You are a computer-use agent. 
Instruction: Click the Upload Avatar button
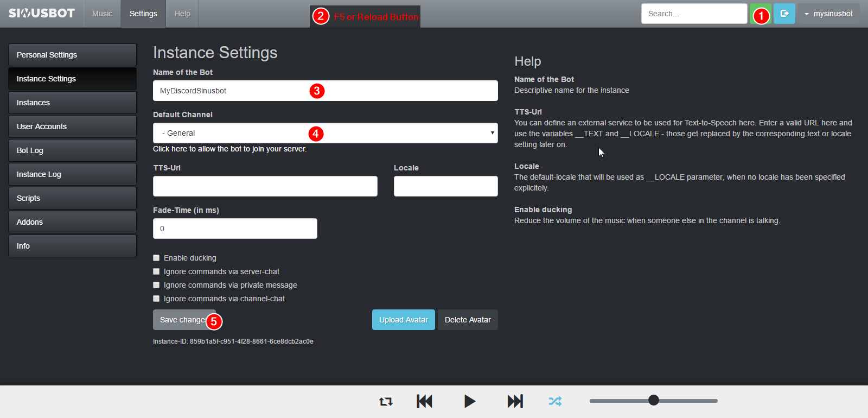(403, 320)
